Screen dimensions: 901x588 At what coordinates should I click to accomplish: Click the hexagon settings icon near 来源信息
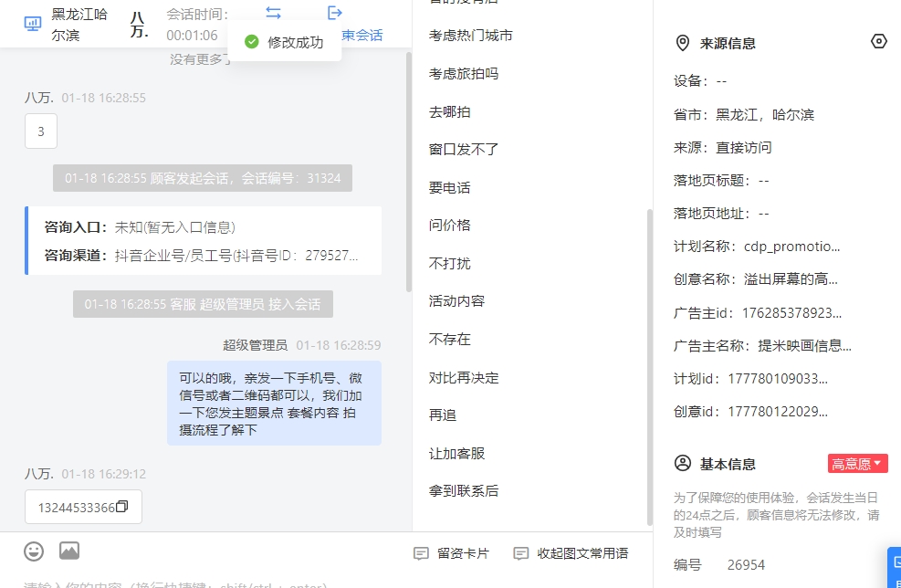tap(878, 41)
